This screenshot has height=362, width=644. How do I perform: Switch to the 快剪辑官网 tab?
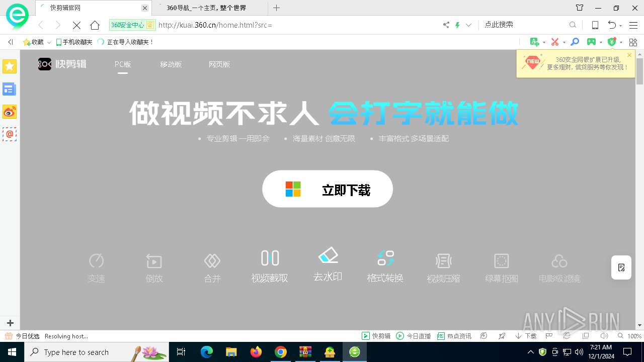click(x=93, y=8)
